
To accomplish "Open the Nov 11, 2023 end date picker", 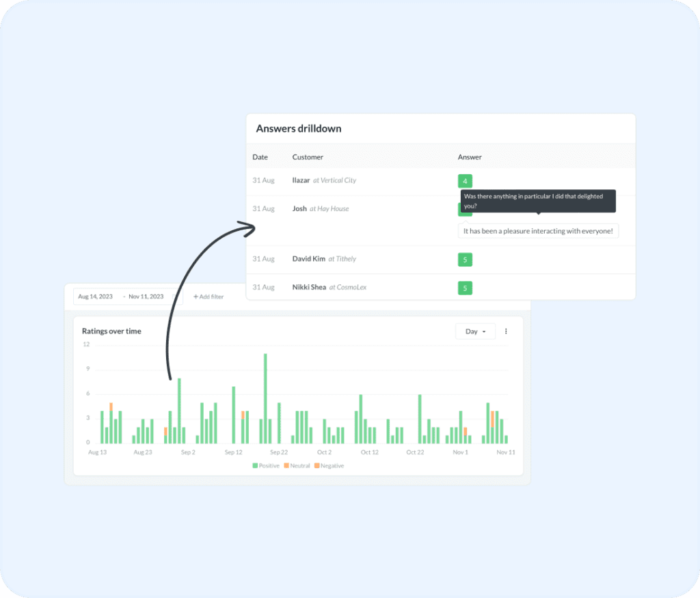I will (x=146, y=297).
